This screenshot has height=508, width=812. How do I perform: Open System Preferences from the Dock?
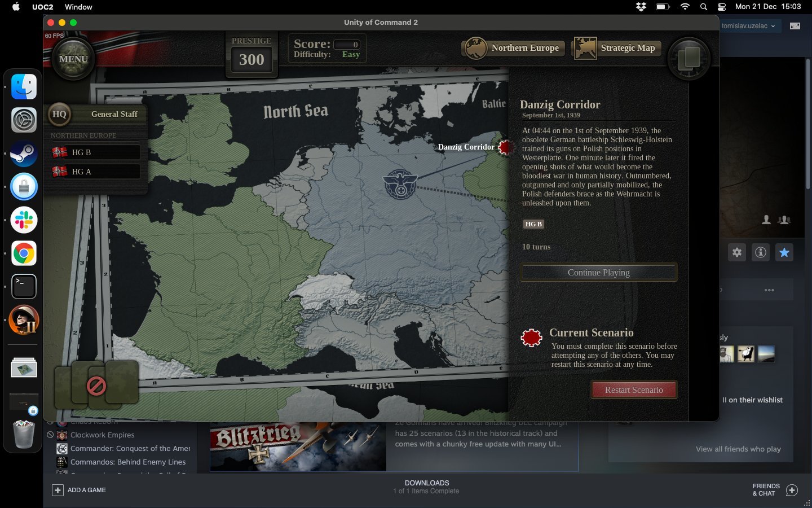pos(24,120)
